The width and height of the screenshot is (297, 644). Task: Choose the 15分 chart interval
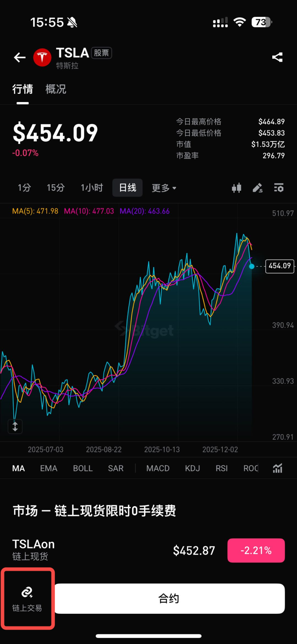pyautogui.click(x=56, y=188)
